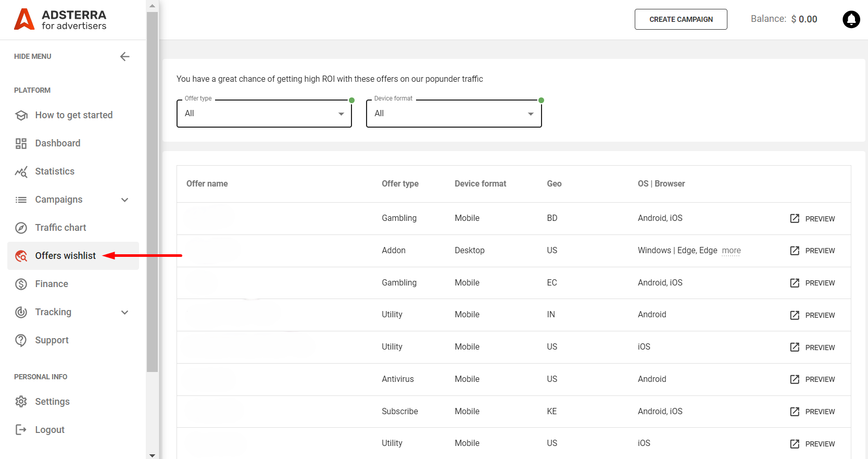The image size is (868, 459).
Task: Click the Antivirus offer type cell
Action: pos(398,379)
